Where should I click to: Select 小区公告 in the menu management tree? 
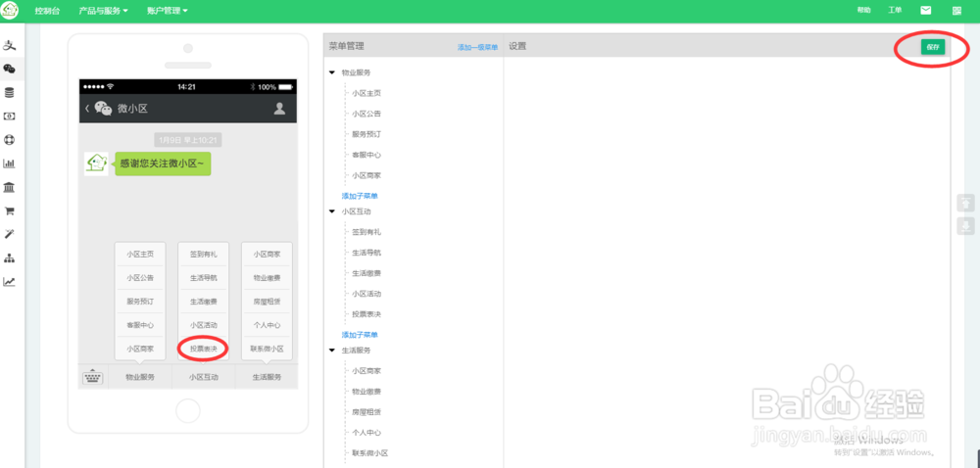367,114
